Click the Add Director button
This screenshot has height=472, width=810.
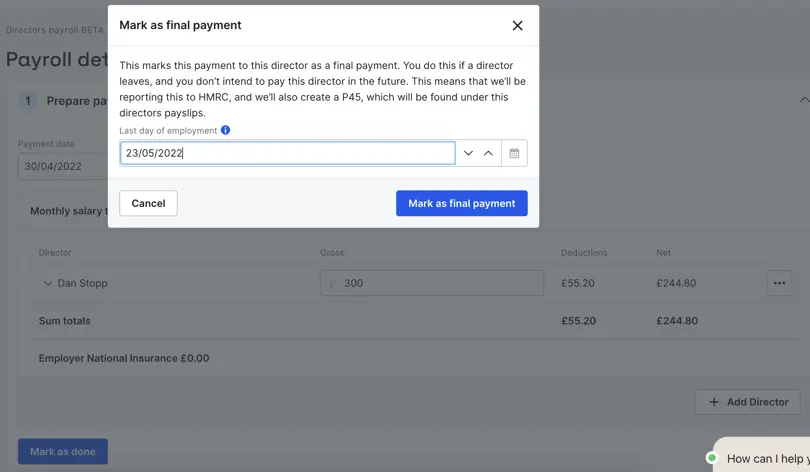tap(748, 402)
